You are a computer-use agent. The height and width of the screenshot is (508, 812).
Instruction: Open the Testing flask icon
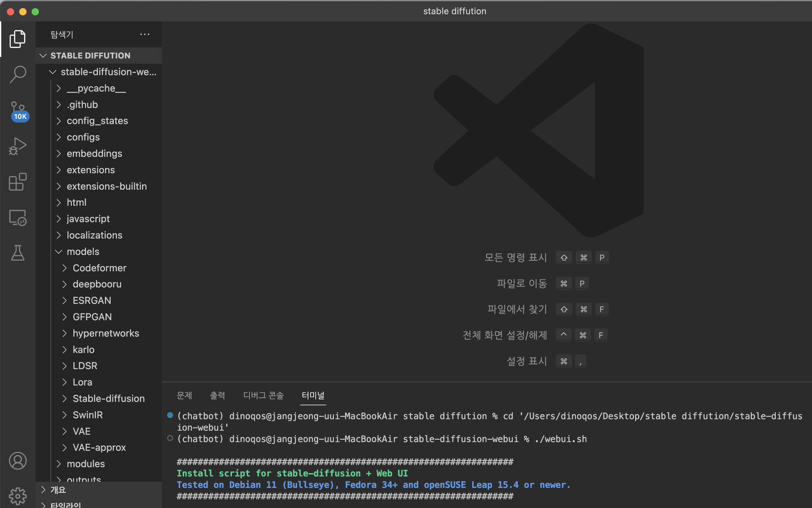point(17,253)
